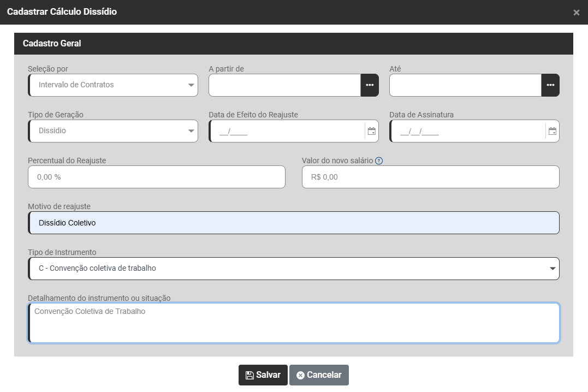Expand the 'Seleção por' dropdown

(x=114, y=85)
